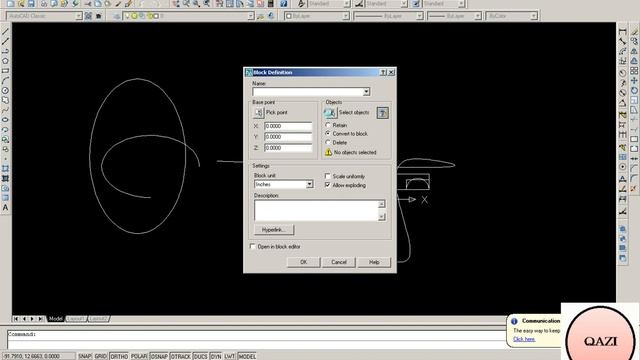Click the Workspace settings gear icon
The height and width of the screenshot is (360, 640).
(x=88, y=16)
